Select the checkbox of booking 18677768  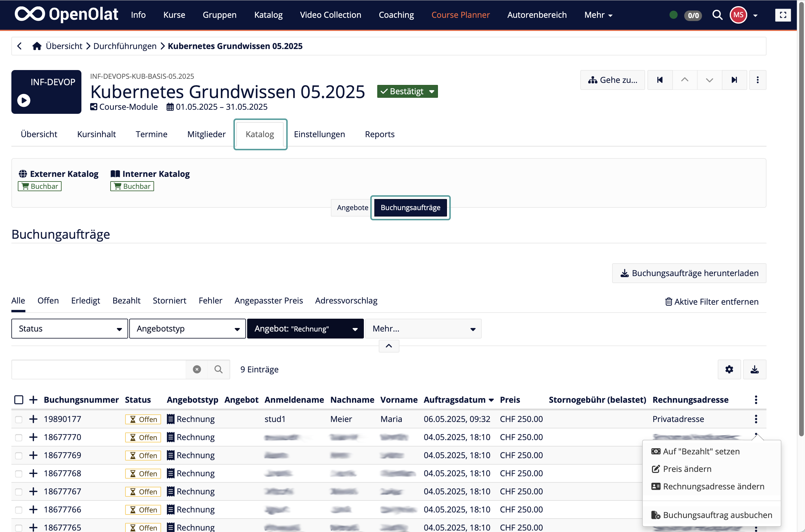click(x=19, y=473)
